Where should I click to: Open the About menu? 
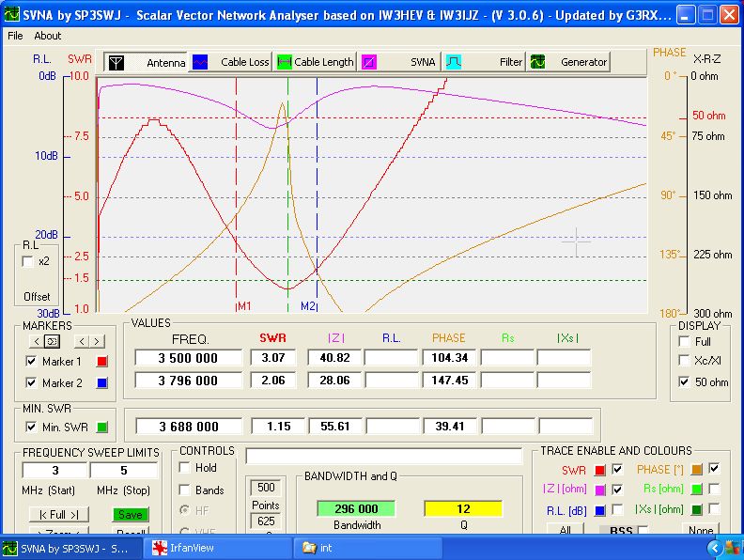47,36
